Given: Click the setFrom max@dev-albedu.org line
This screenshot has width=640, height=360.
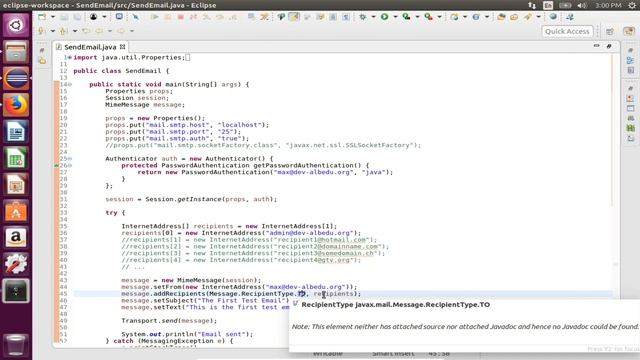Looking at the screenshot, I should (239, 287).
